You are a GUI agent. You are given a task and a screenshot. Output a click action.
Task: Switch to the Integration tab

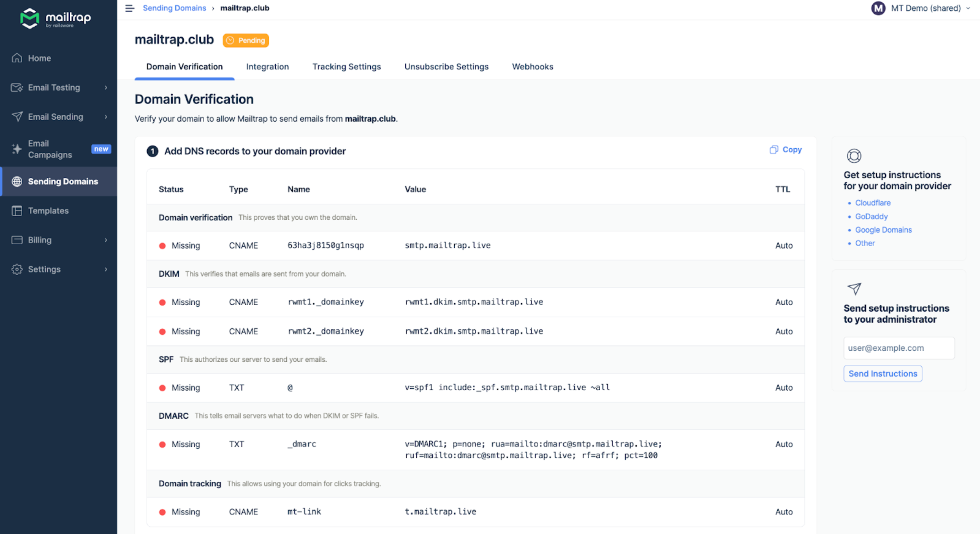coord(267,67)
